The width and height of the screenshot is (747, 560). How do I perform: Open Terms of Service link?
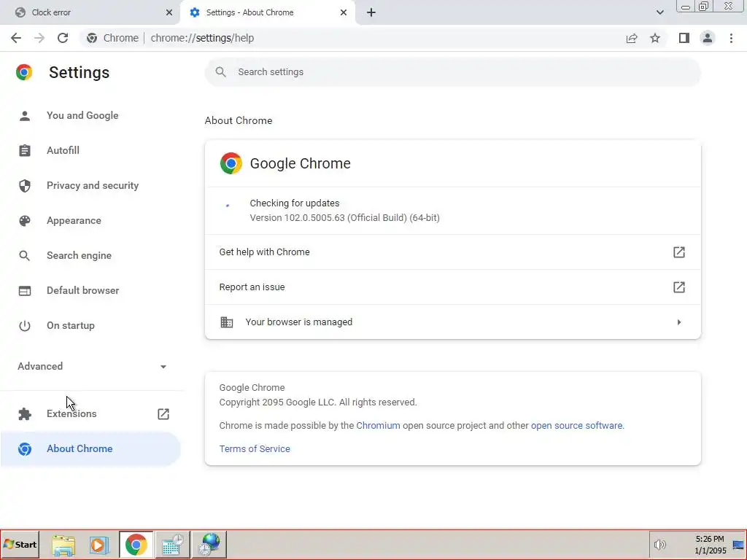pyautogui.click(x=255, y=449)
